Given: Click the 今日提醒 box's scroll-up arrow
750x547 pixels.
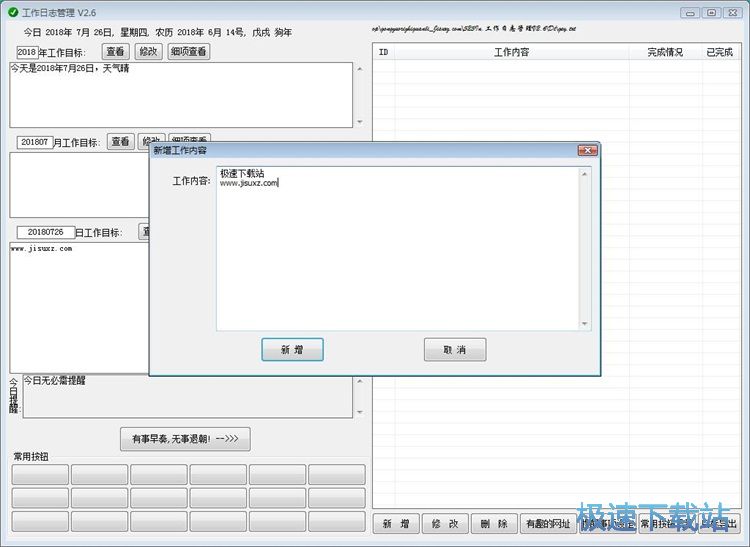Looking at the screenshot, I should pos(360,381).
